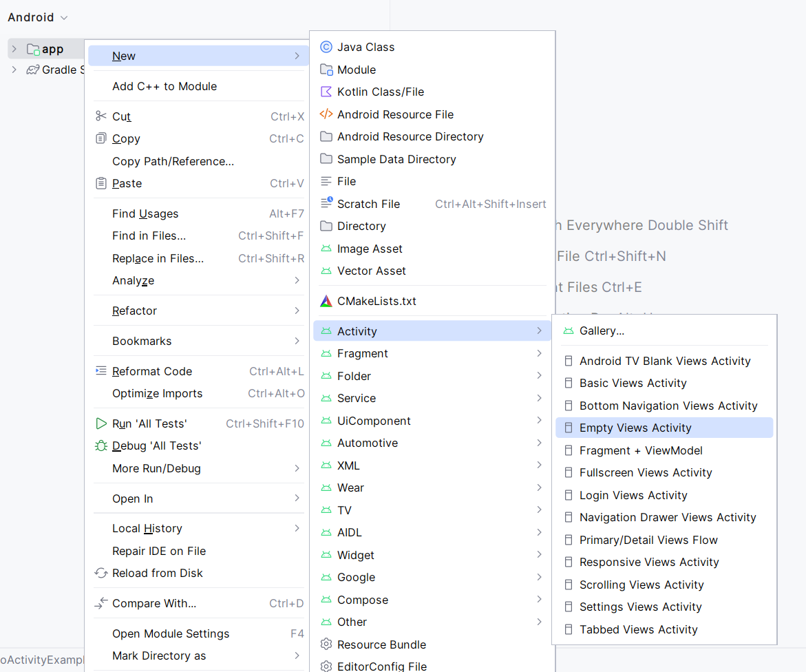
Task: Choose Scrolling Views Activity
Action: (x=664, y=585)
